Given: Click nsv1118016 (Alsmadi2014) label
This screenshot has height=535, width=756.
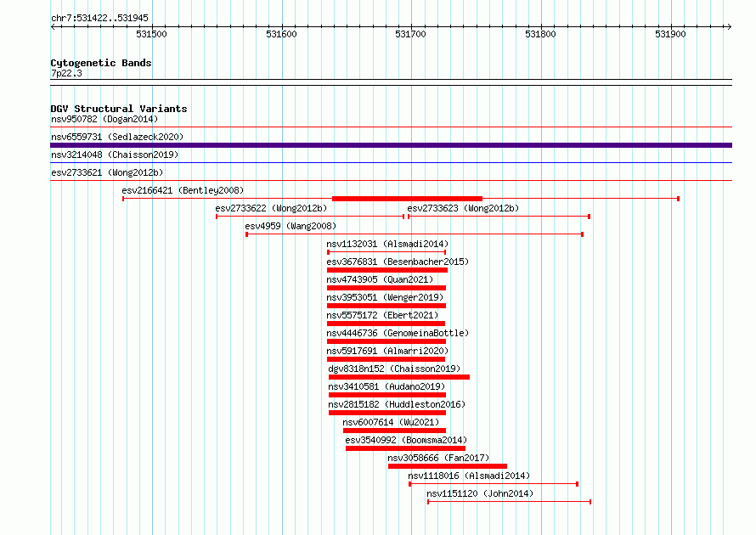Looking at the screenshot, I should (469, 476).
